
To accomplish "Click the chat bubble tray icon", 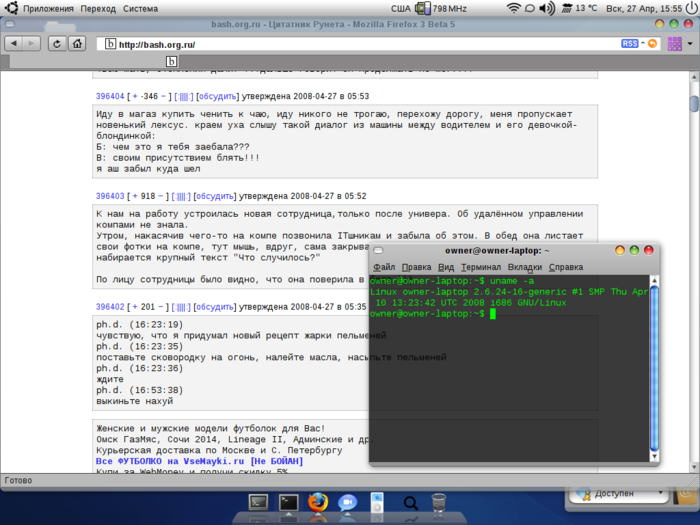I will [x=529, y=8].
